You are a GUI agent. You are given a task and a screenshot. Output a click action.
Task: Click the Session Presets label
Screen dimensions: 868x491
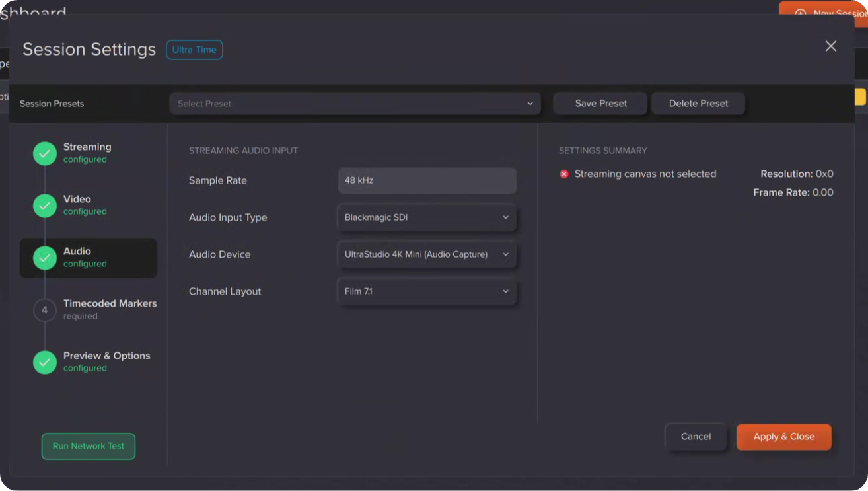52,104
